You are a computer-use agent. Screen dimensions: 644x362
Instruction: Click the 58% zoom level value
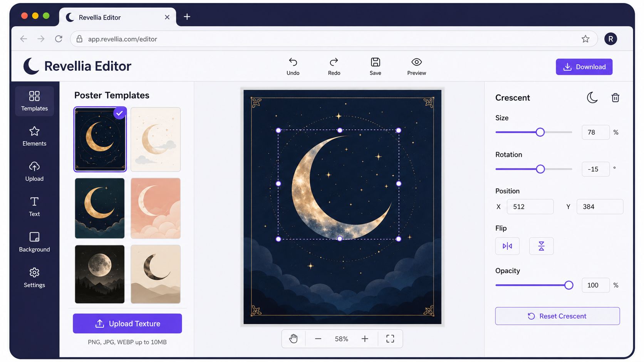341,339
